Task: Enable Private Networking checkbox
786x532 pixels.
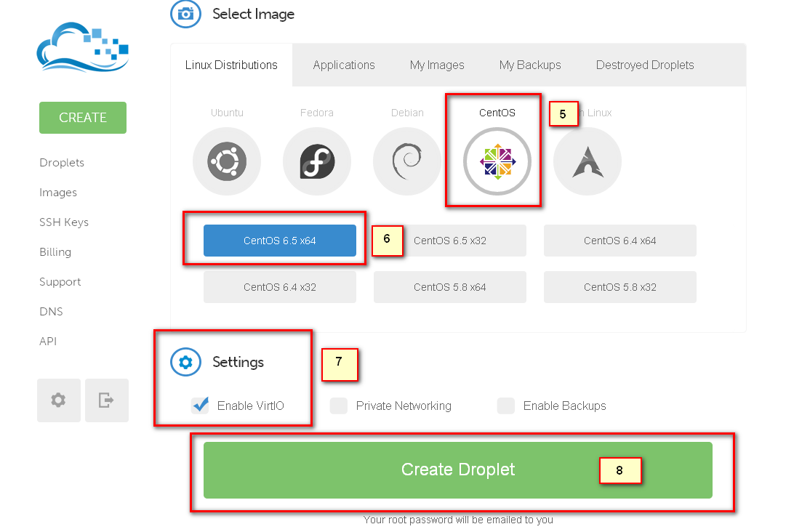Action: pos(339,406)
